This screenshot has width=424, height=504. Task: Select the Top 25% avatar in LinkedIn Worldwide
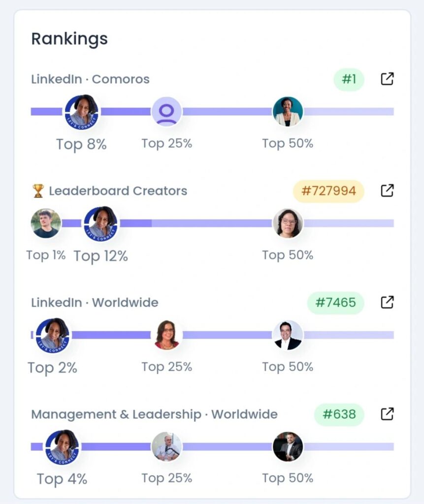166,335
